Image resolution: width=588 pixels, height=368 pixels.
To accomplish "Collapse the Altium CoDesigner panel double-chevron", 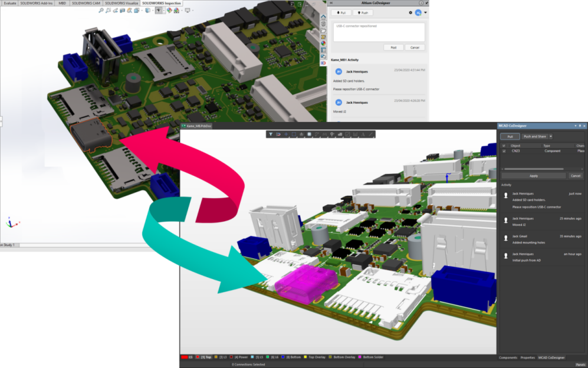I will (x=331, y=3).
